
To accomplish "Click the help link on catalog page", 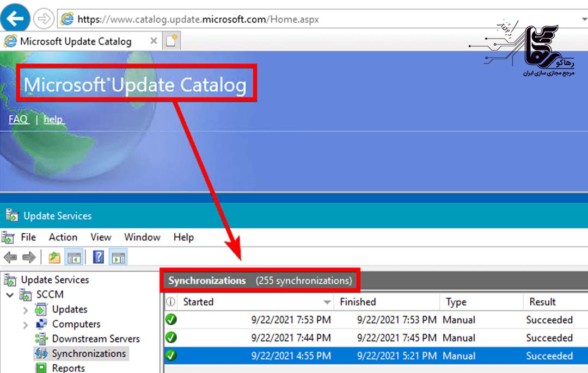I will (53, 119).
